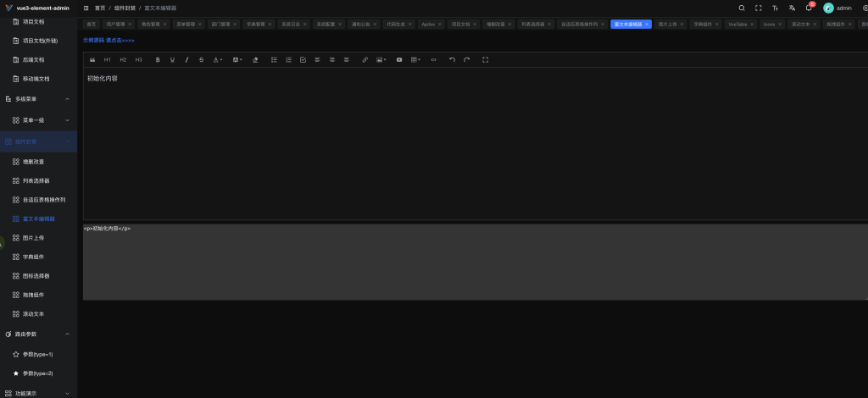Click inside the rich text editor content area
This screenshot has width=868, height=398.
click(476, 144)
